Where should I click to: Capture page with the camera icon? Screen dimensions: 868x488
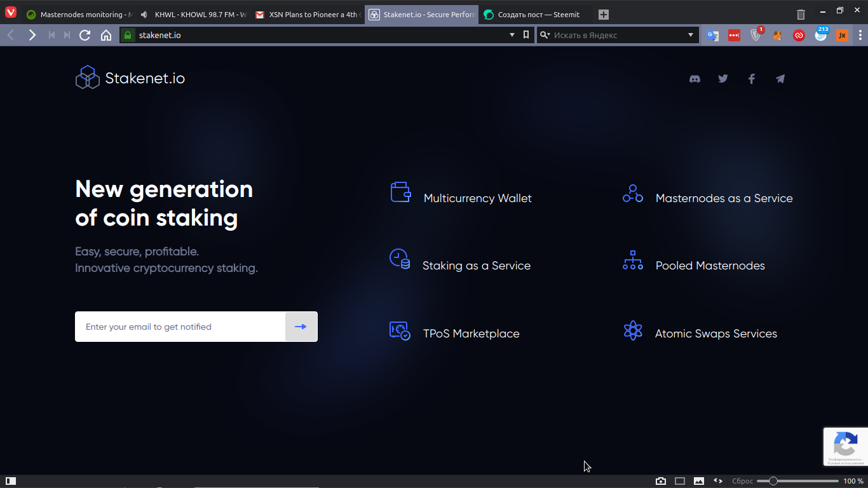click(x=661, y=481)
